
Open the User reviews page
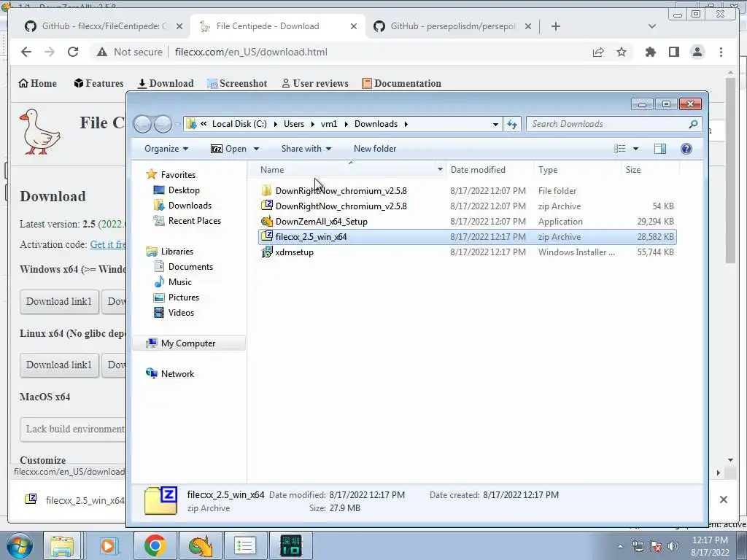click(x=315, y=83)
